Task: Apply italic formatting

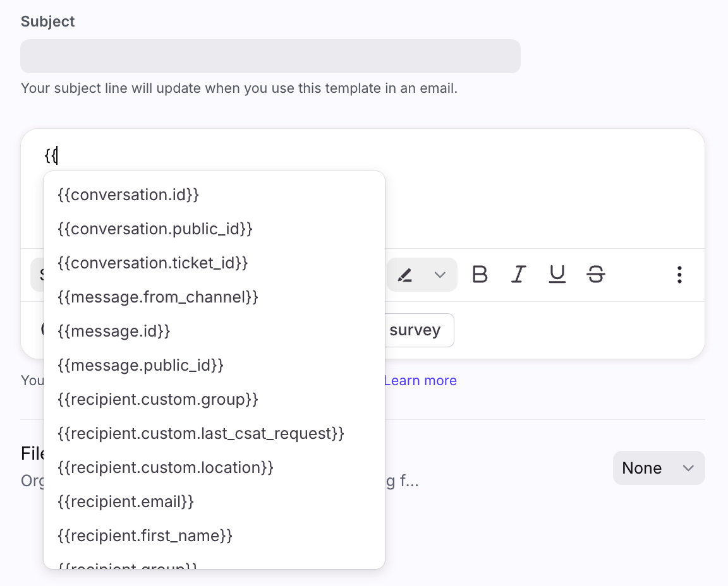Action: (519, 275)
